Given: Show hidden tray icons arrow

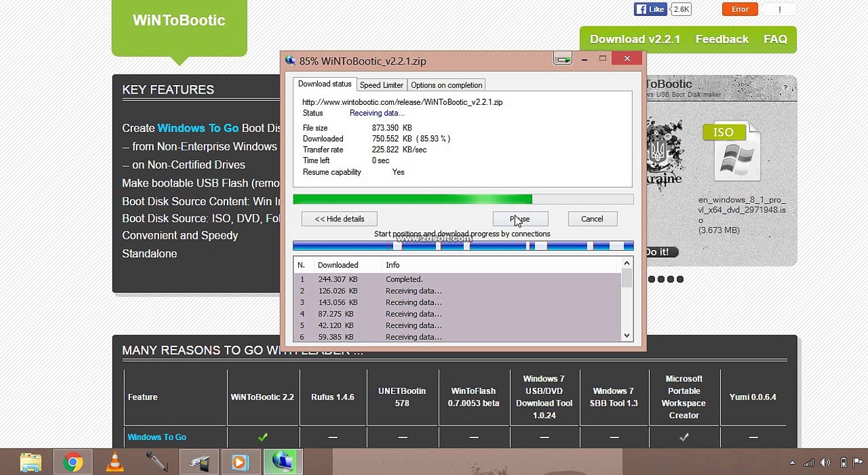Looking at the screenshot, I should (792, 462).
